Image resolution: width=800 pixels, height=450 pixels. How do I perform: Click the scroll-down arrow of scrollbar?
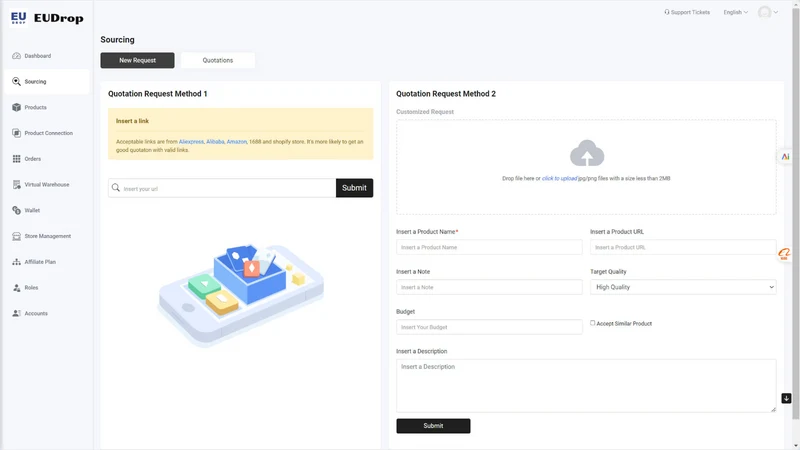click(796, 446)
